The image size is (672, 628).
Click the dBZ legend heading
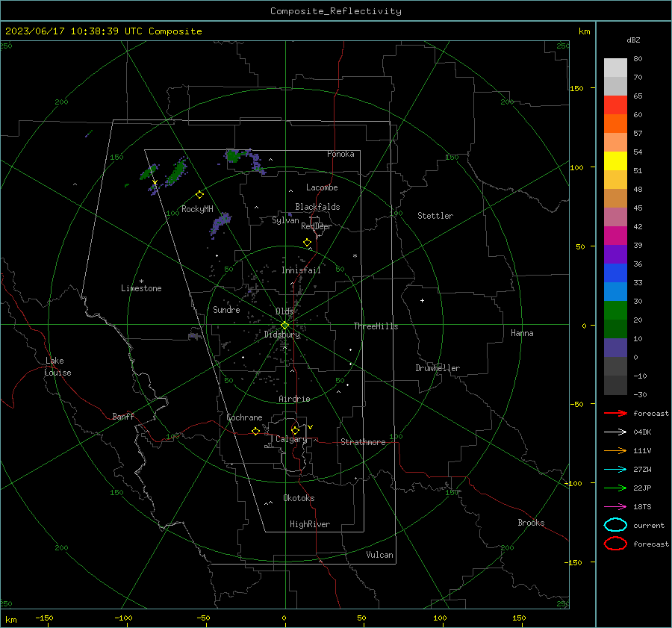(633, 40)
